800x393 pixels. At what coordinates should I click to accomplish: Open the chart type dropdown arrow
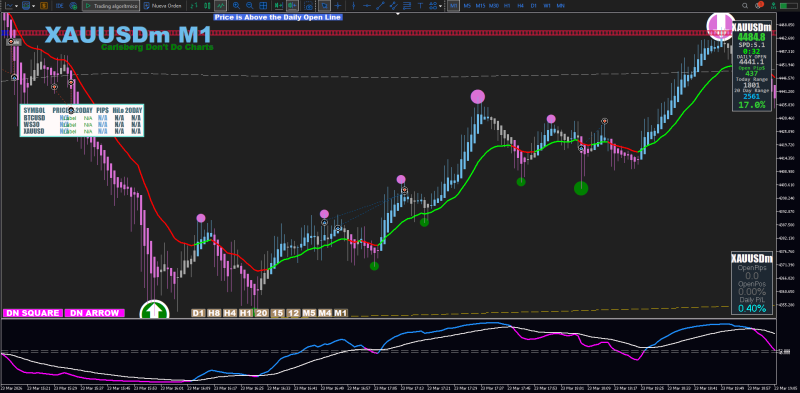(x=17, y=6)
